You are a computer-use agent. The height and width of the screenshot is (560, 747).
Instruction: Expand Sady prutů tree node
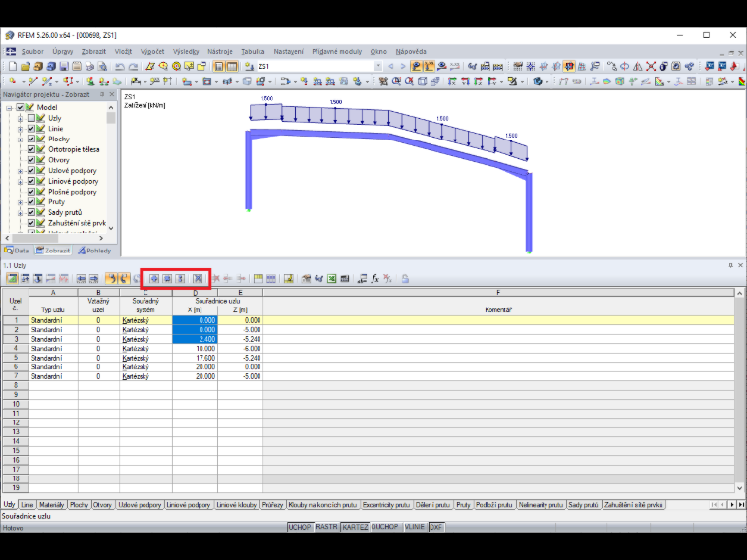point(20,213)
